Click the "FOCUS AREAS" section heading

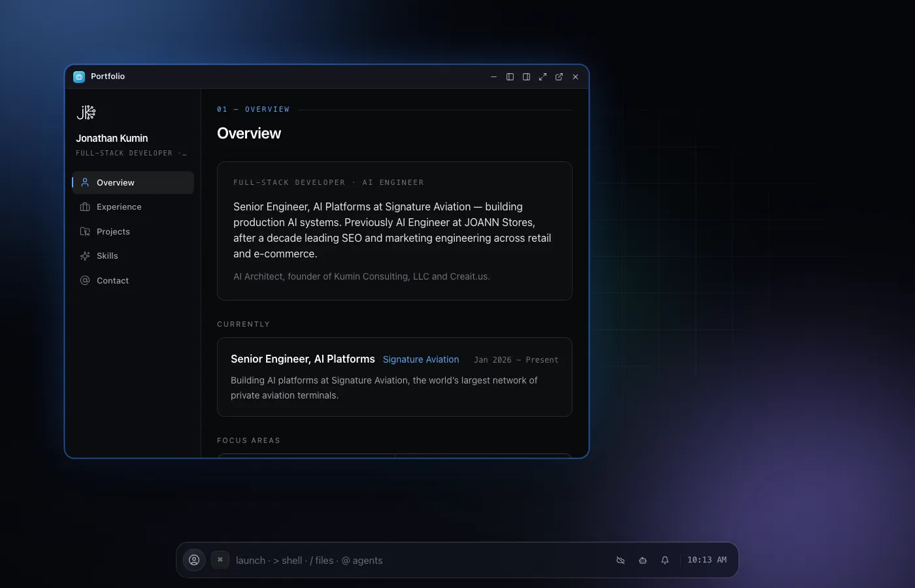coord(248,440)
